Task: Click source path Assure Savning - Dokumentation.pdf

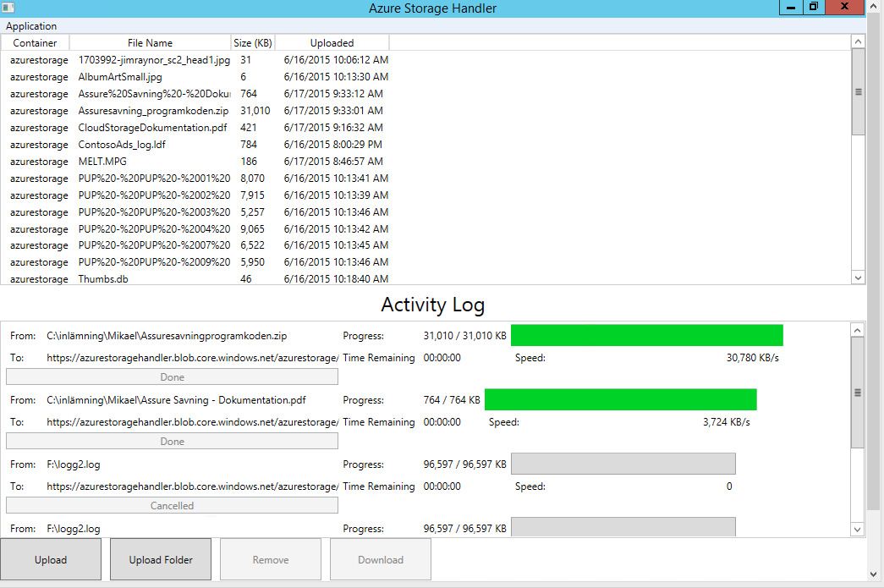Action: pos(176,399)
